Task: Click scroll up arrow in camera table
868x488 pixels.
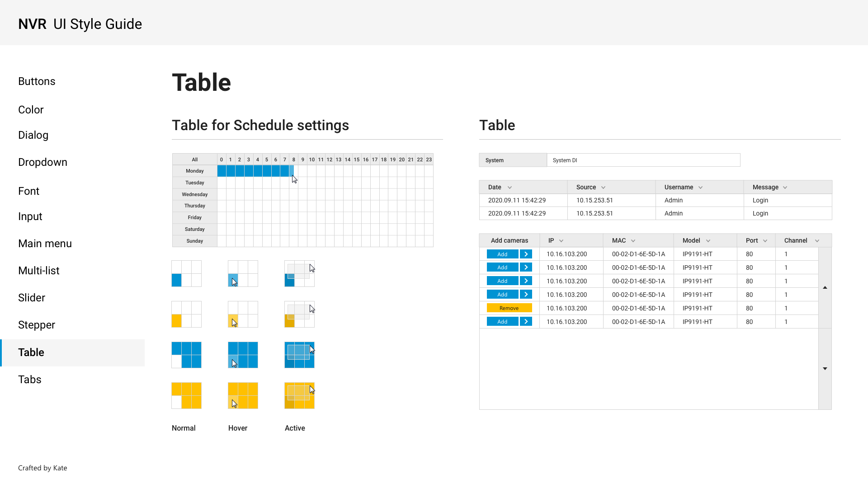Action: (825, 287)
